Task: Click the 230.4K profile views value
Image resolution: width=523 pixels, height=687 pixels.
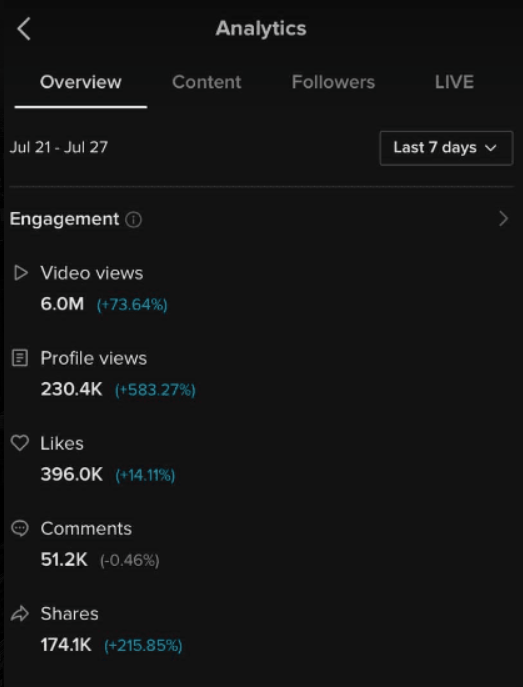Action: coord(71,389)
